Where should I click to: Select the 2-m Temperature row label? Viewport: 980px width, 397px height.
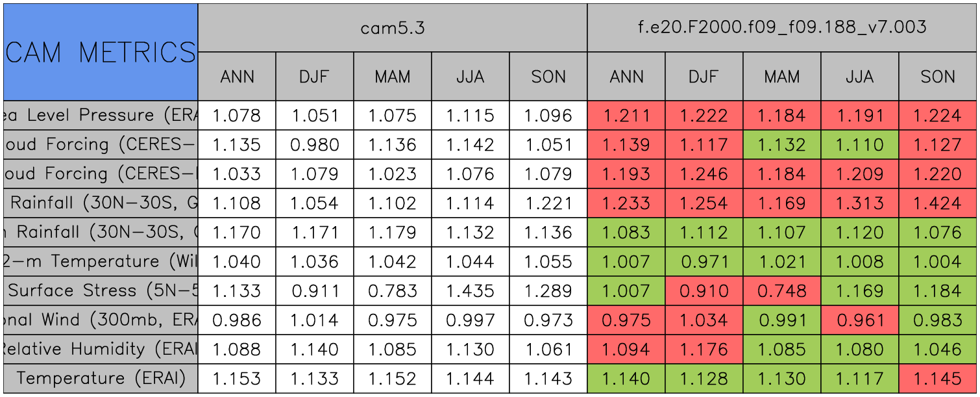pyautogui.click(x=101, y=262)
